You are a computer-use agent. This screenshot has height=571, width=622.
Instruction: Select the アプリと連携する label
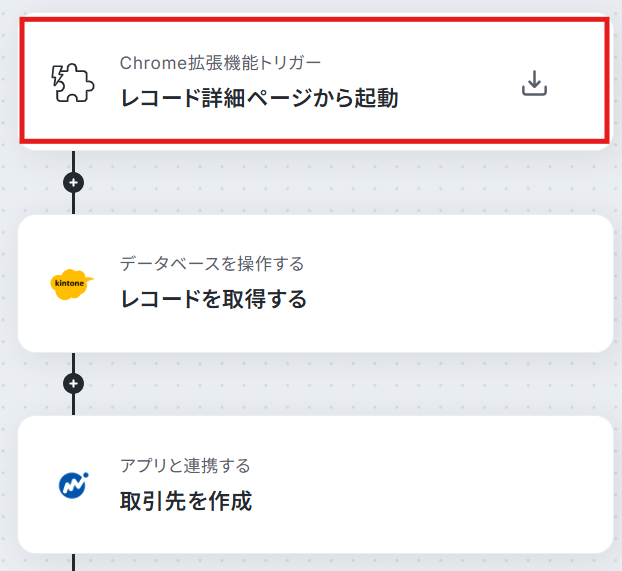point(185,465)
